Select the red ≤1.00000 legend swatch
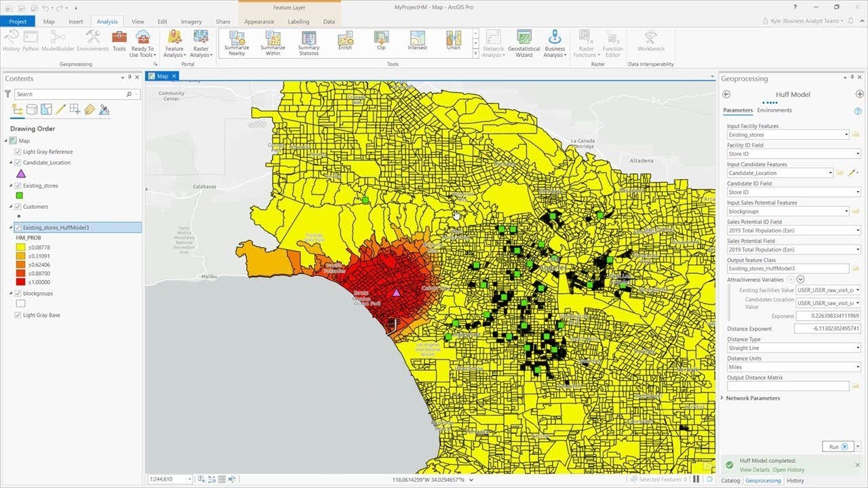 coord(20,282)
